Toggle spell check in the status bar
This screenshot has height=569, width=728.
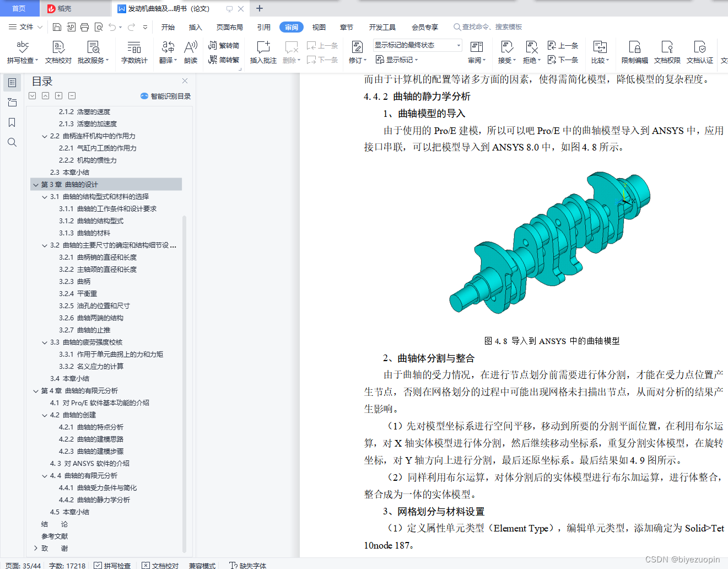pos(112,565)
